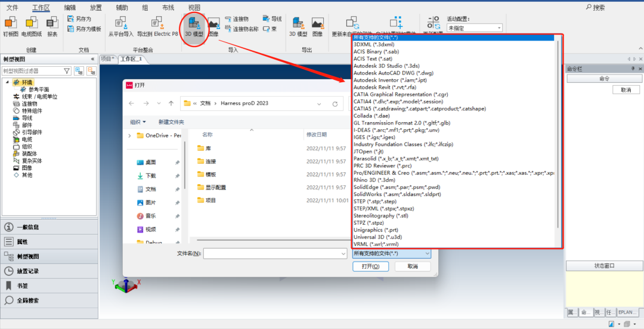Click the 另存为 document icon
The width and height of the screenshot is (644, 329).
(71, 19)
